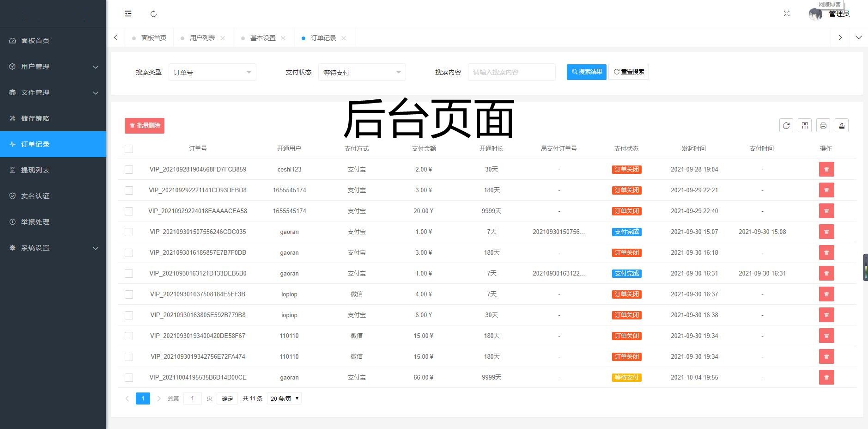This screenshot has width=868, height=429.
Task: Go to next page arrow
Action: coord(159,398)
